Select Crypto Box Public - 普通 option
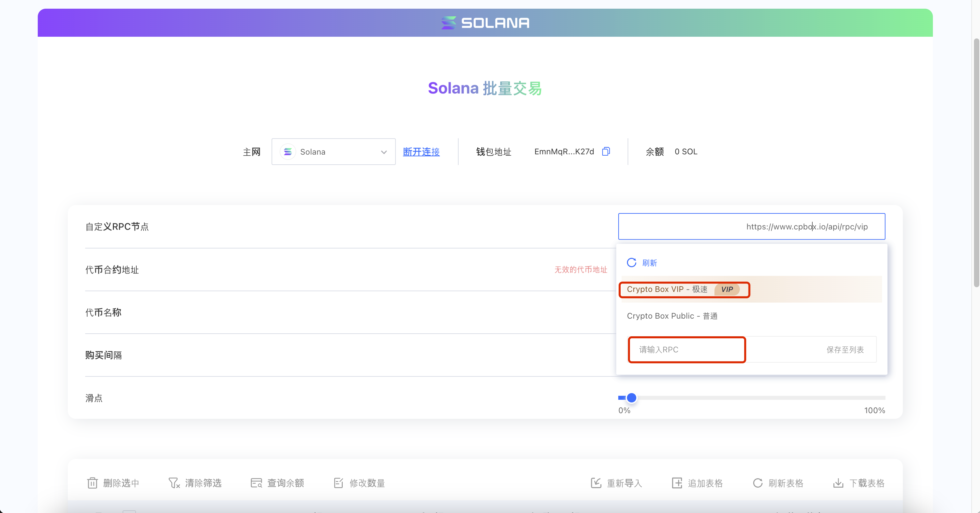 coord(751,316)
